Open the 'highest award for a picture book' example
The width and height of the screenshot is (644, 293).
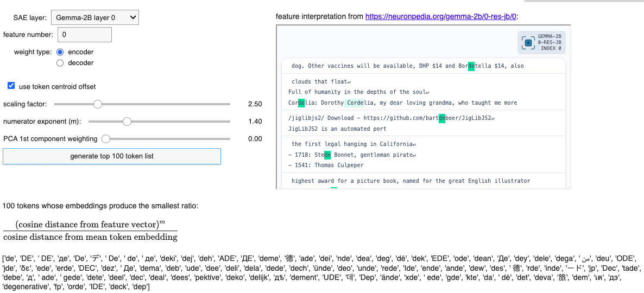(411, 181)
